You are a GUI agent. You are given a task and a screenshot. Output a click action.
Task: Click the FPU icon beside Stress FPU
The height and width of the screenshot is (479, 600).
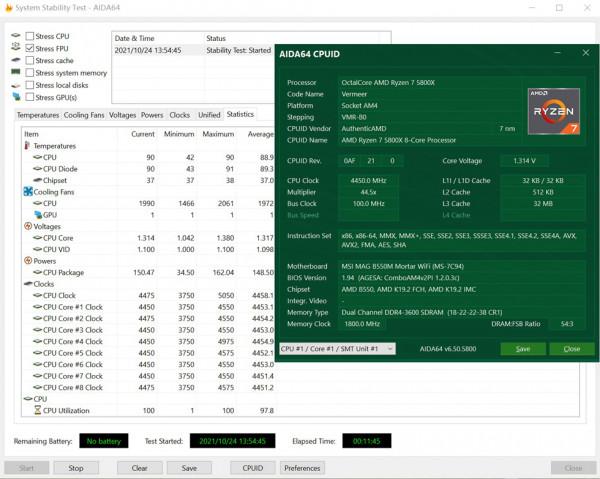point(16,47)
